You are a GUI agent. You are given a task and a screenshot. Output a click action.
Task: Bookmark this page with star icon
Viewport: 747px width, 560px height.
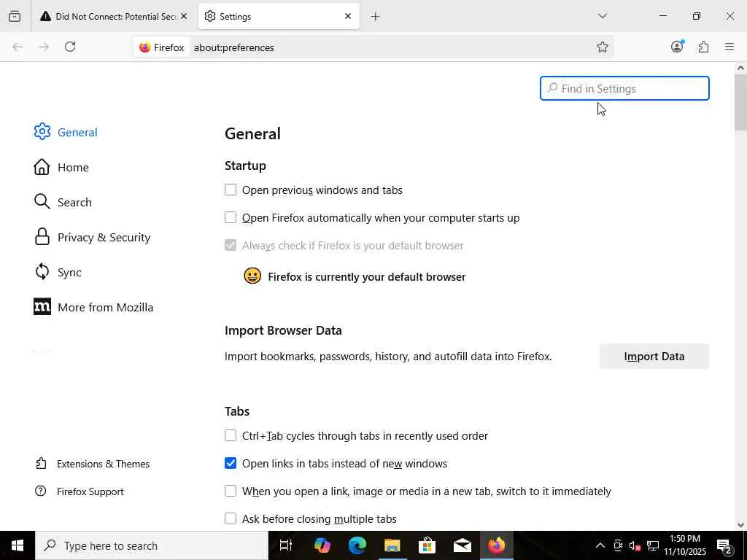[603, 47]
